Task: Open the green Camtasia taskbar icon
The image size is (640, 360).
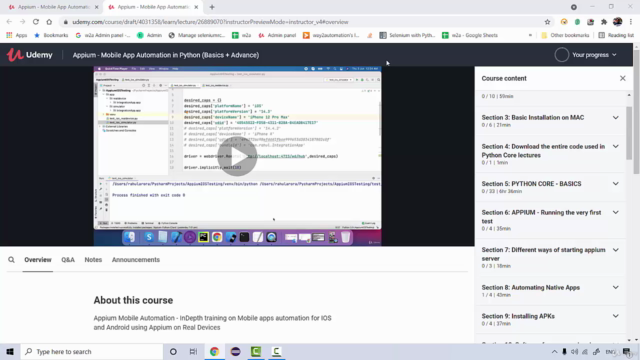Action: (x=256, y=351)
